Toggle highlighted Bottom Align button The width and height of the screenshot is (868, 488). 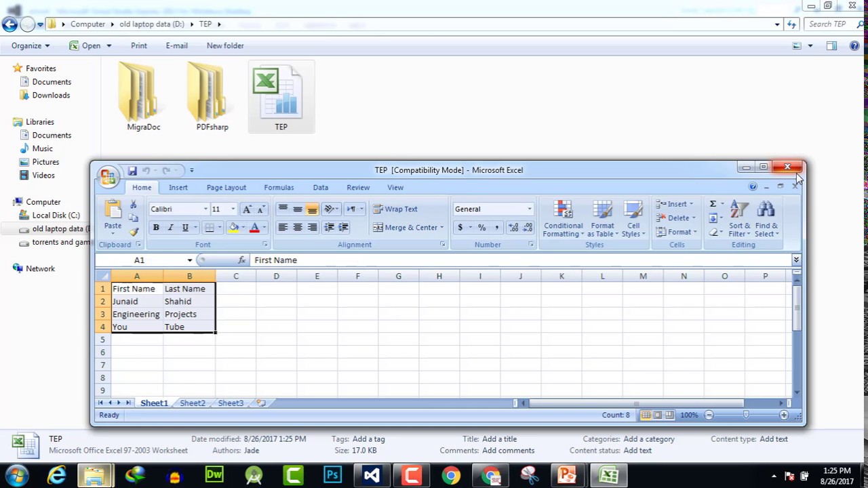[x=312, y=209]
